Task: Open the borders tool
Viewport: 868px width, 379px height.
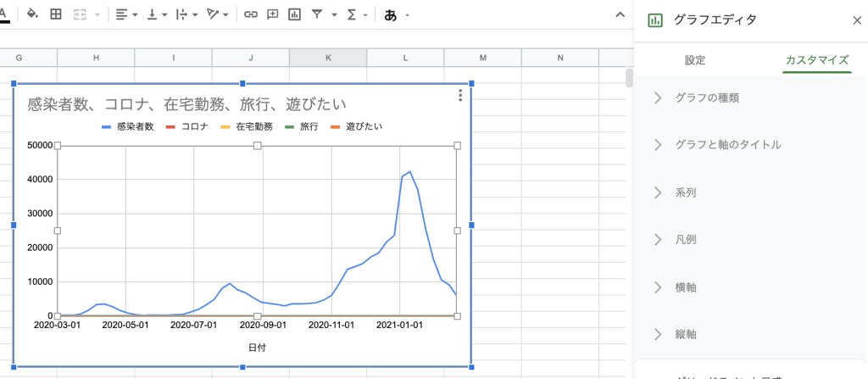Action: pyautogui.click(x=56, y=15)
